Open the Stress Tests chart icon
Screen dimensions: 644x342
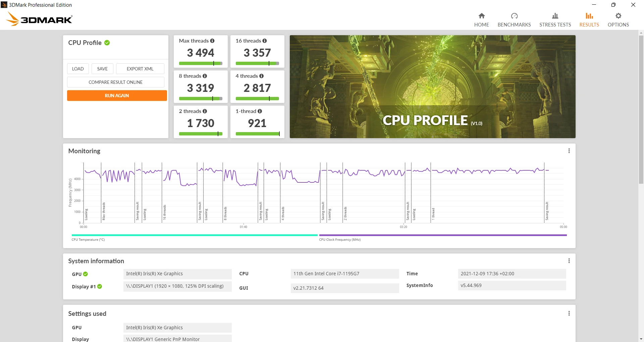tap(555, 16)
